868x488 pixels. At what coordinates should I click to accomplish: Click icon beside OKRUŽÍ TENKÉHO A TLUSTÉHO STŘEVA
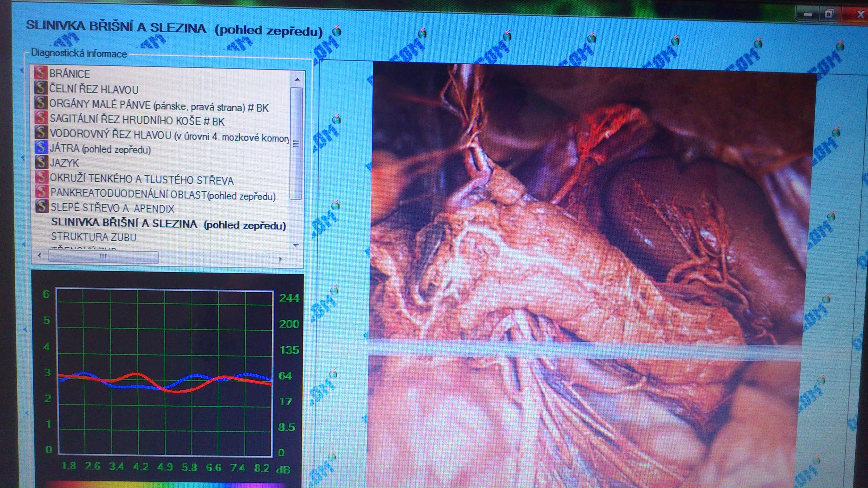pyautogui.click(x=42, y=176)
